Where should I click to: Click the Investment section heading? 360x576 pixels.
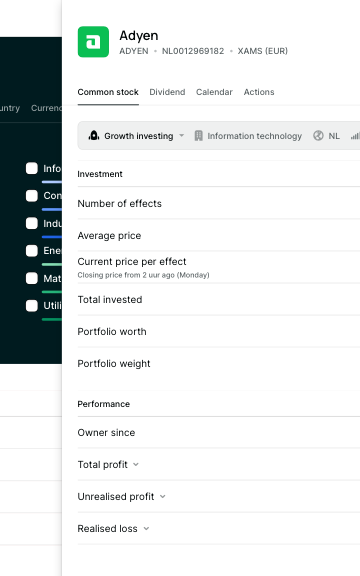click(100, 174)
